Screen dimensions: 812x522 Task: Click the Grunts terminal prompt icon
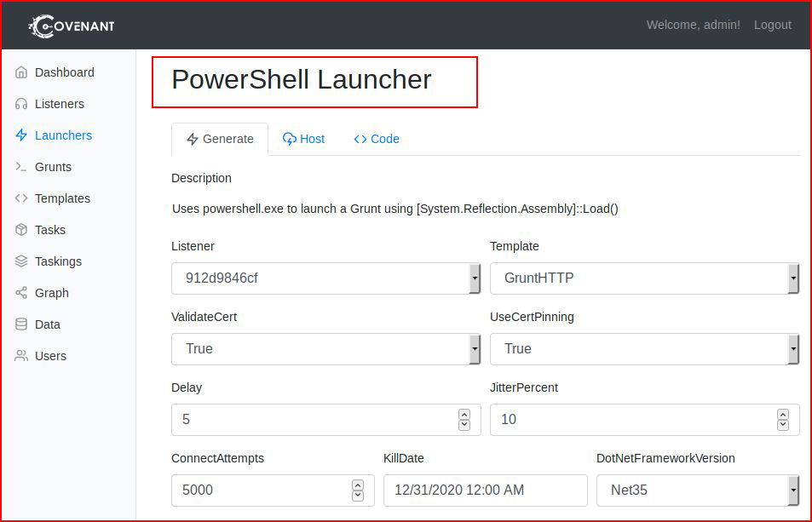pyautogui.click(x=21, y=167)
